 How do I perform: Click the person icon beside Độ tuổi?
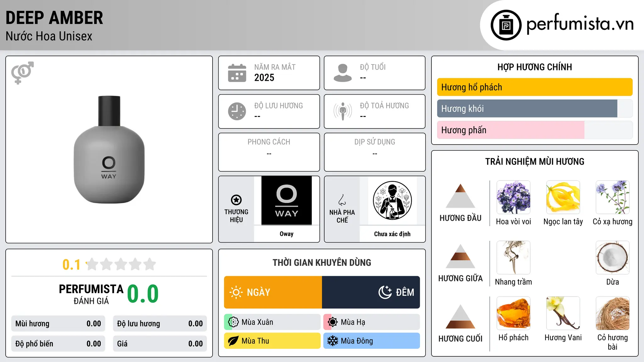343,73
